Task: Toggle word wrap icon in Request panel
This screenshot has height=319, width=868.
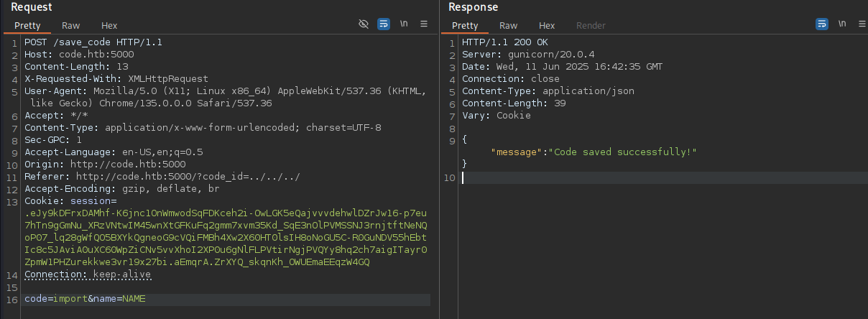Action: (384, 24)
